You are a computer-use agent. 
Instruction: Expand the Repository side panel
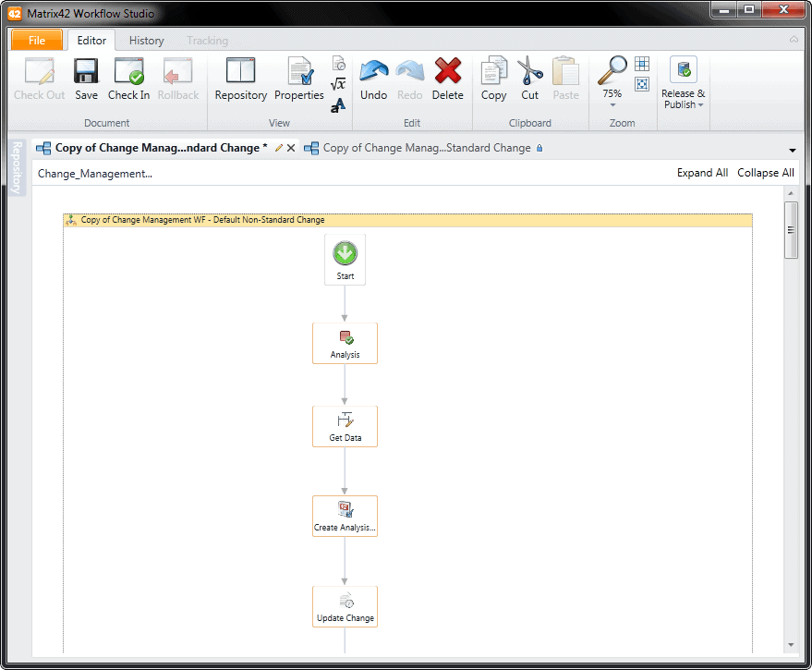17,167
